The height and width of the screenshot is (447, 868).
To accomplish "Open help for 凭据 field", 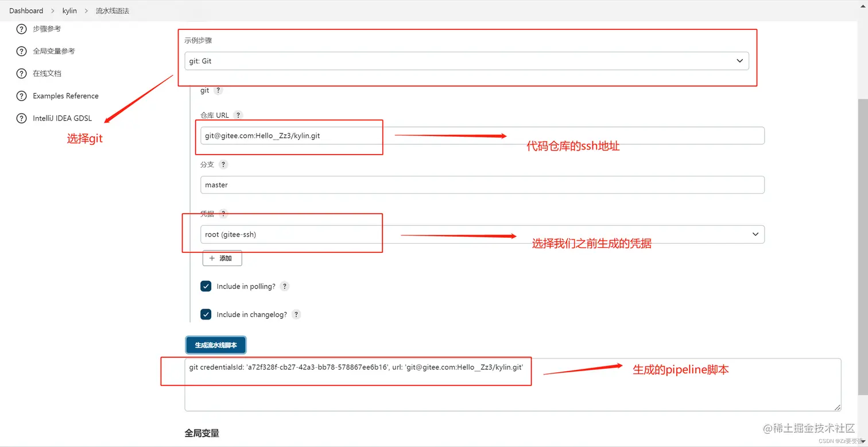I will coord(223,214).
